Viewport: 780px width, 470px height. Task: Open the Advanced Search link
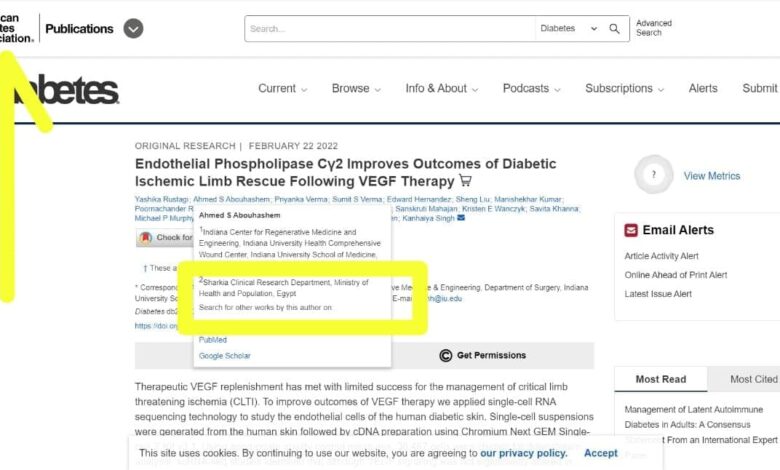(654, 28)
